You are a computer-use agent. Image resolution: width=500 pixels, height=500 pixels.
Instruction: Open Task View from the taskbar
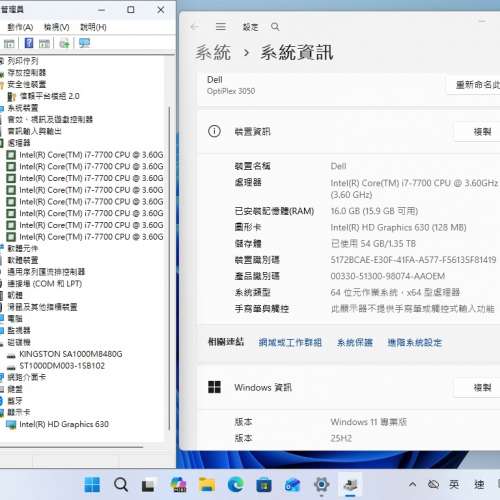[148, 485]
